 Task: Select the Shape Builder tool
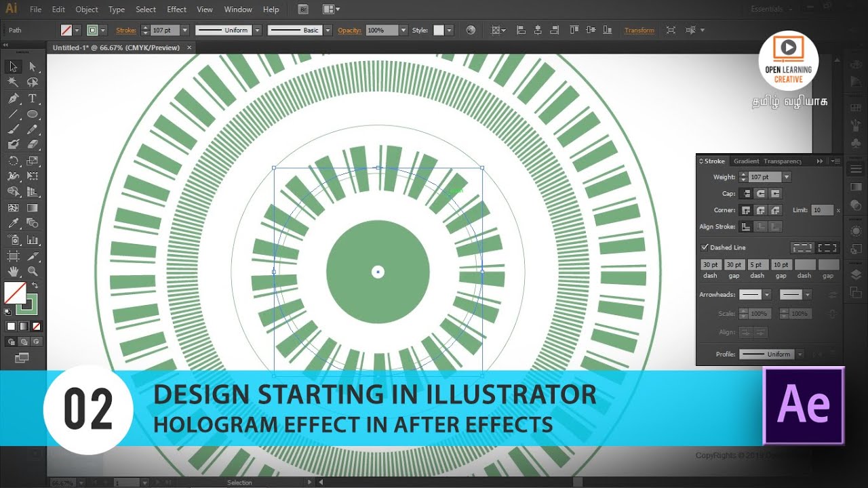point(13,192)
